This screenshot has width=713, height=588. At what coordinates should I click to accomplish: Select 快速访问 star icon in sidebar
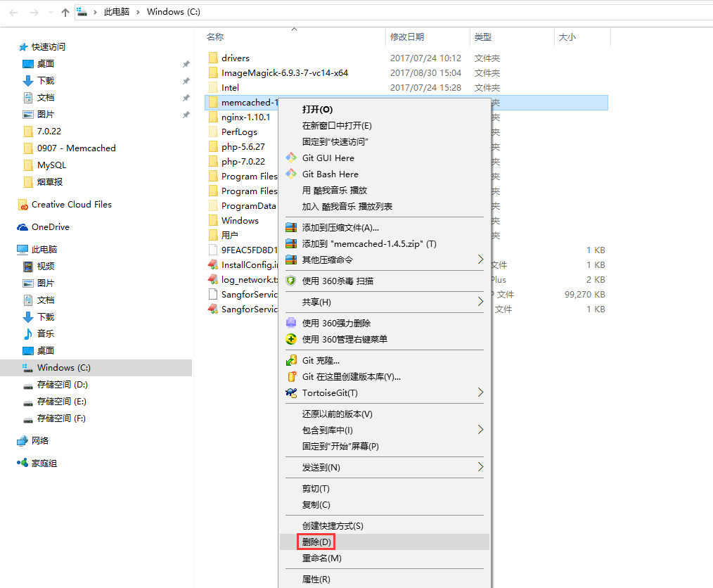(x=23, y=47)
